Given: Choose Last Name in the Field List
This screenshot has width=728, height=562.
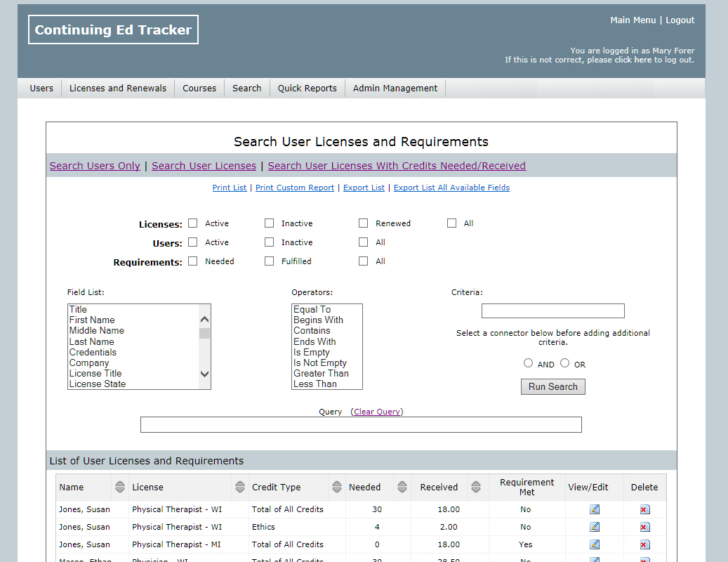Looking at the screenshot, I should [x=91, y=341].
